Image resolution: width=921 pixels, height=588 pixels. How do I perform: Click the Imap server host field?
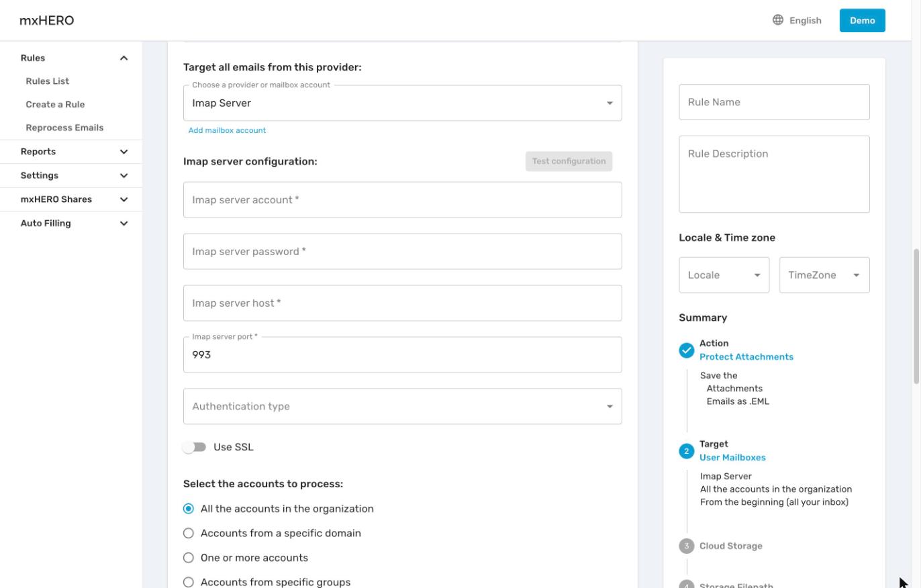(x=403, y=303)
